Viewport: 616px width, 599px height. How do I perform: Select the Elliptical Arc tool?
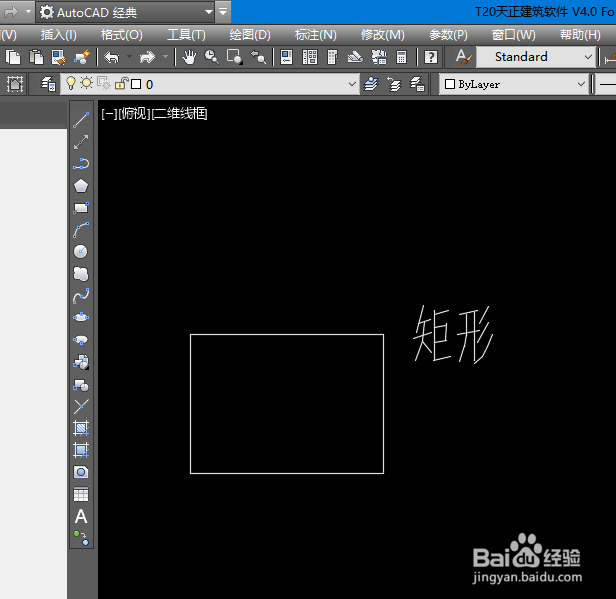pos(81,340)
